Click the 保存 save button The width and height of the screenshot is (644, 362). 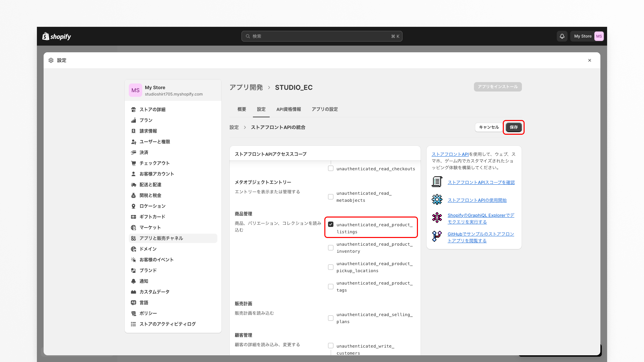(514, 127)
